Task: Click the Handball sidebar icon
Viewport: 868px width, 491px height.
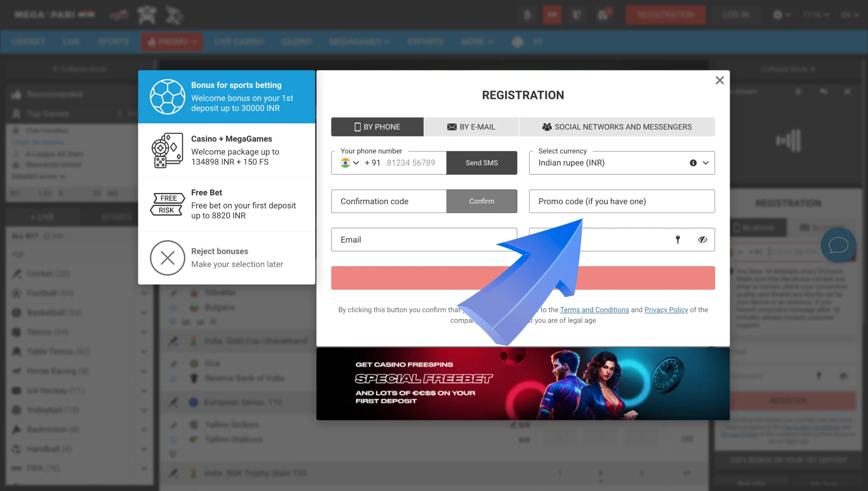Action: pos(17,449)
